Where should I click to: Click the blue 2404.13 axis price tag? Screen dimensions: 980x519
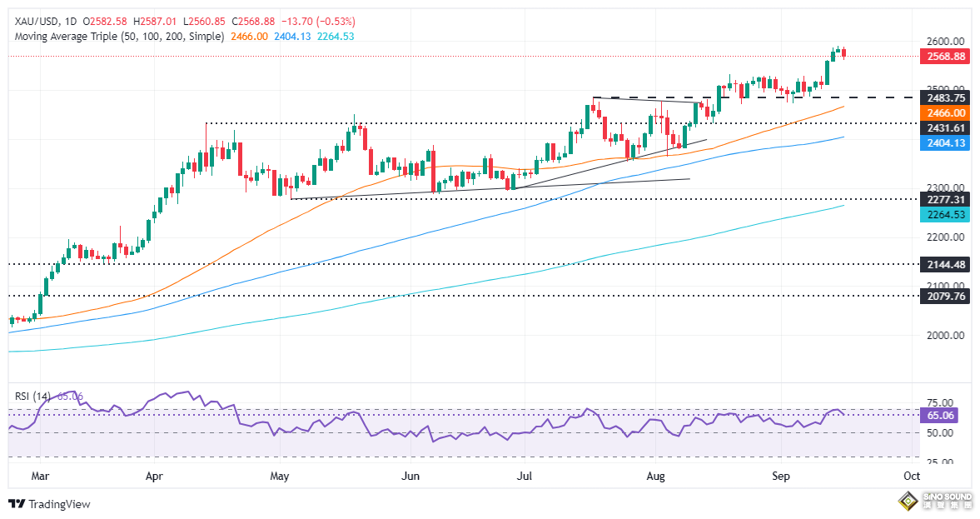[x=945, y=143]
